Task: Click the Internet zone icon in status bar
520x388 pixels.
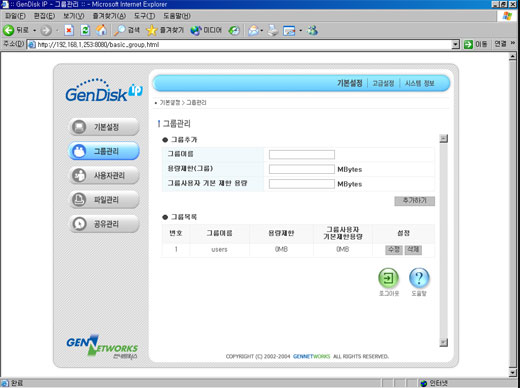Action: pos(423,383)
